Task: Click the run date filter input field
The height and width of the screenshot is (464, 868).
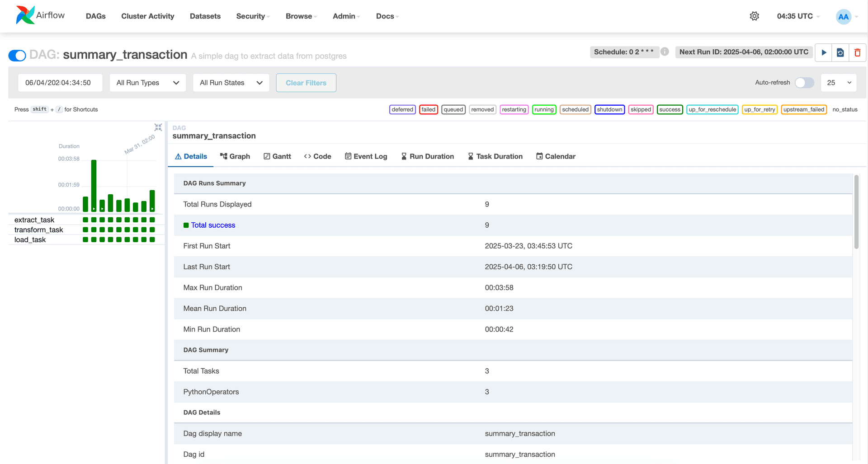Action: point(60,83)
